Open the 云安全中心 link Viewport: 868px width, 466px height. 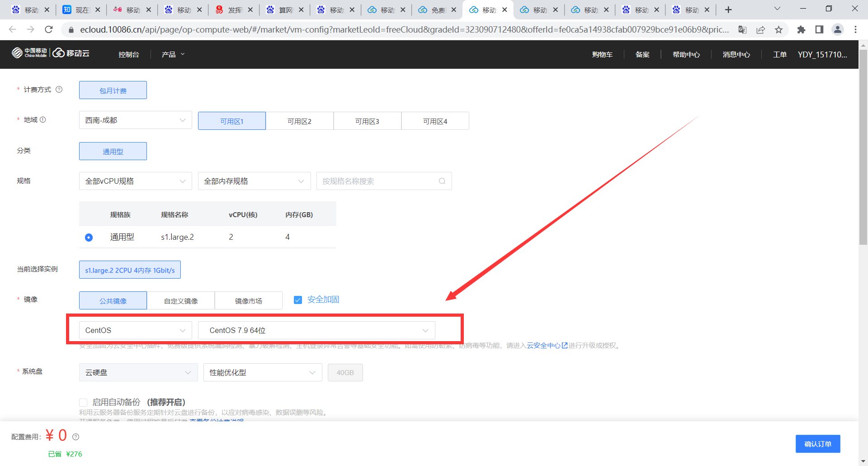coord(543,346)
